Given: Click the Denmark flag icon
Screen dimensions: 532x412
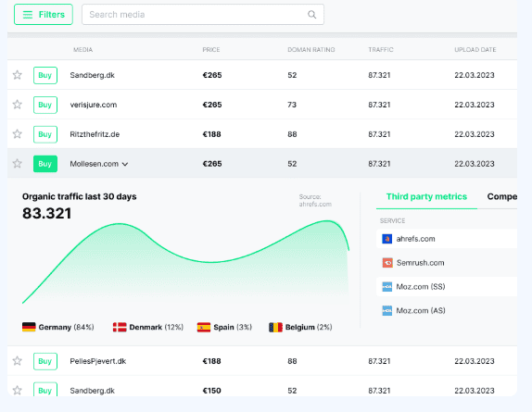Looking at the screenshot, I should (x=120, y=328).
